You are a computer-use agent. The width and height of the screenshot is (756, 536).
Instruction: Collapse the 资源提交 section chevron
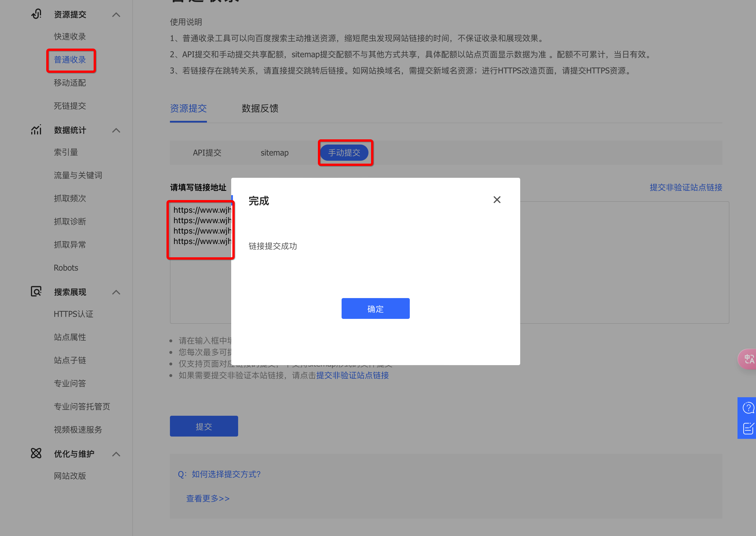116,14
